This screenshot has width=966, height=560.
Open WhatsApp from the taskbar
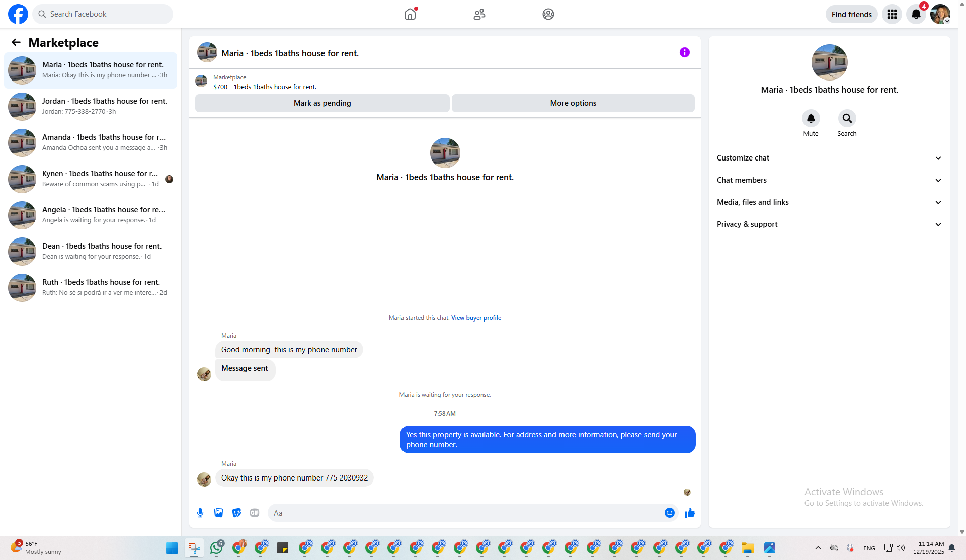(x=217, y=548)
